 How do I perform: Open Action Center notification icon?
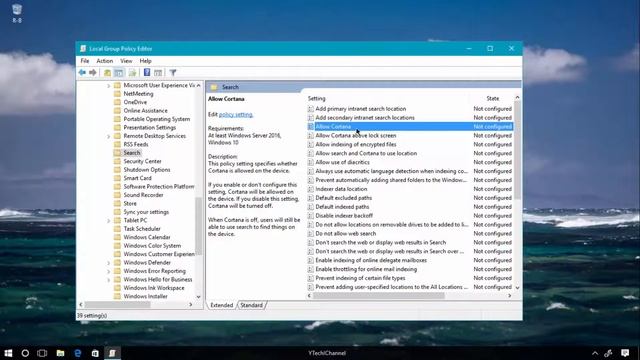pyautogui.click(x=625, y=353)
